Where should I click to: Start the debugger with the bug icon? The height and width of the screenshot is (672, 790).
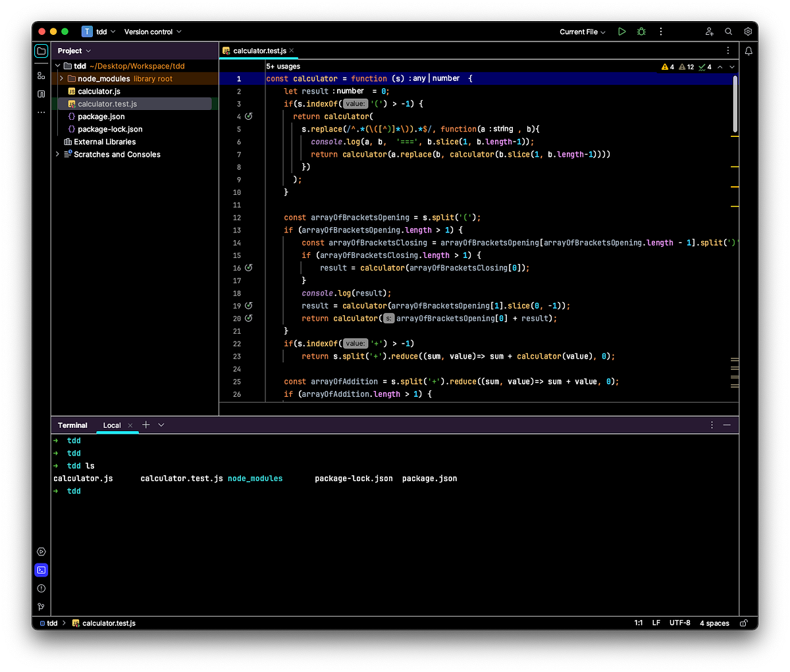click(x=641, y=31)
